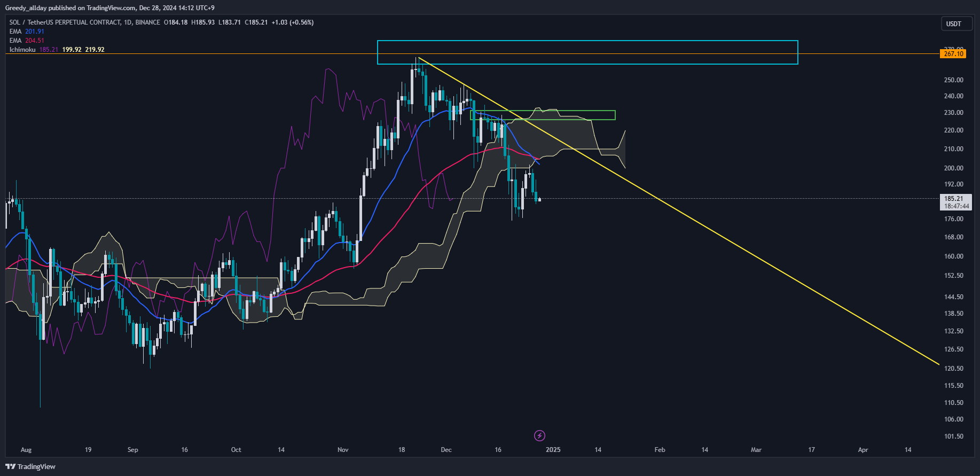Click the Sep label on the time axis
980x476 pixels.
(133, 450)
